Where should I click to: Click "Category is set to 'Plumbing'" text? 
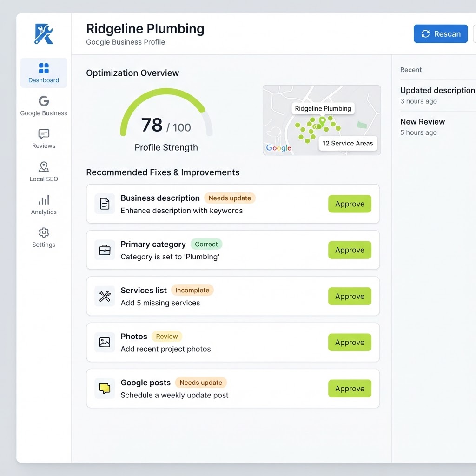tap(170, 257)
